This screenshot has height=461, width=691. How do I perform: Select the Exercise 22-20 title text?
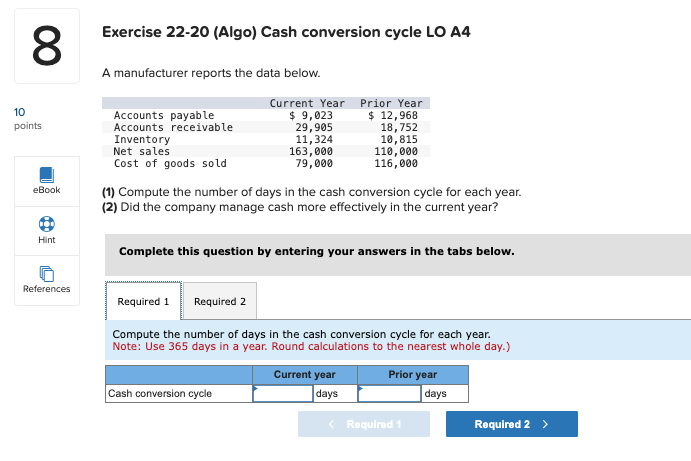point(286,32)
